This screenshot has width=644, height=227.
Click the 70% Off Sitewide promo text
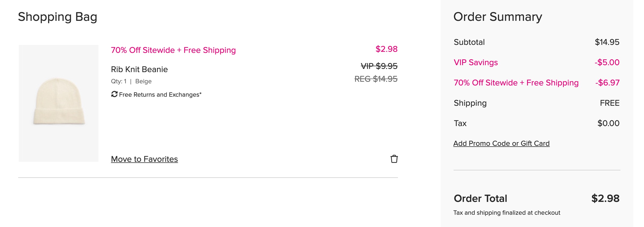click(x=173, y=50)
